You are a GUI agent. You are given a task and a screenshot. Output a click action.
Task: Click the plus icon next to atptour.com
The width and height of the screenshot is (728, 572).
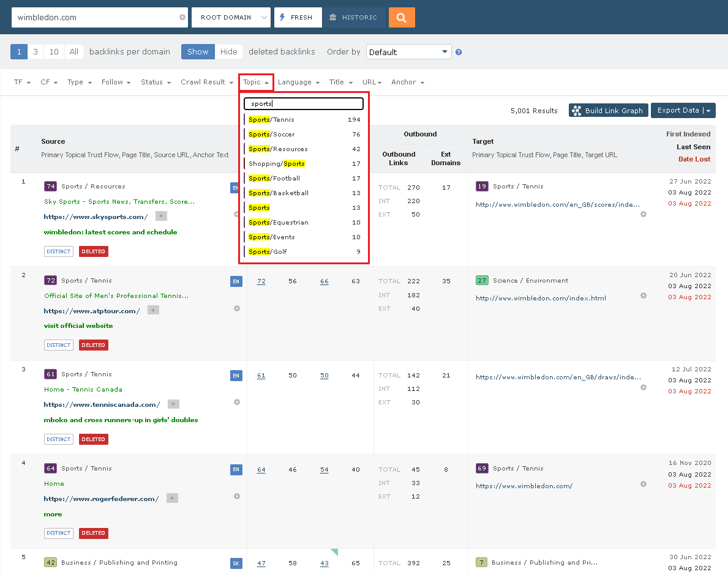click(x=152, y=310)
